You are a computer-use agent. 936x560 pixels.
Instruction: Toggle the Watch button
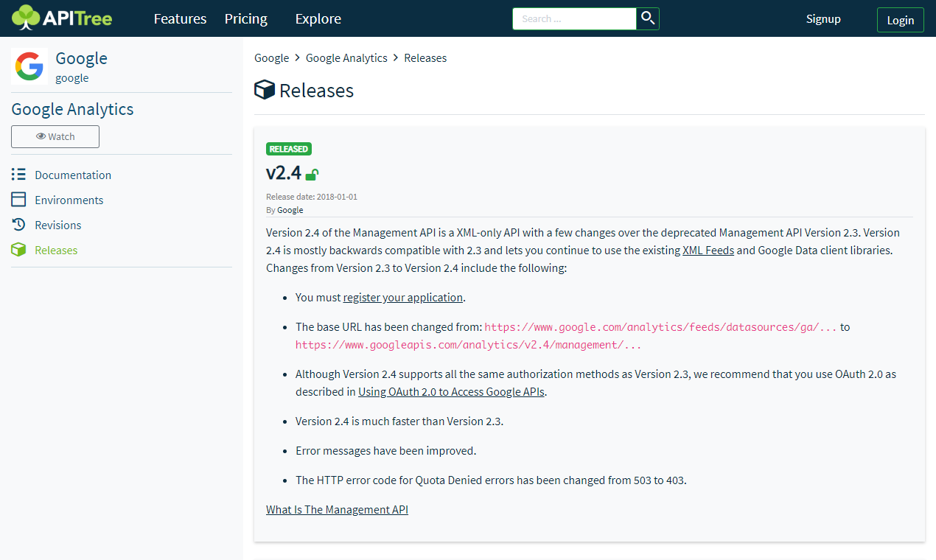pos(55,136)
